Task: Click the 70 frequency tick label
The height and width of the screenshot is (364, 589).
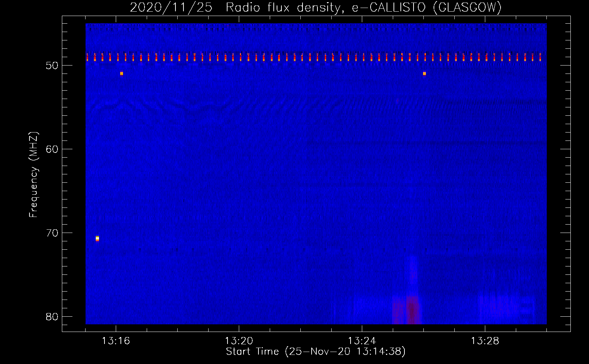Action: pos(52,233)
